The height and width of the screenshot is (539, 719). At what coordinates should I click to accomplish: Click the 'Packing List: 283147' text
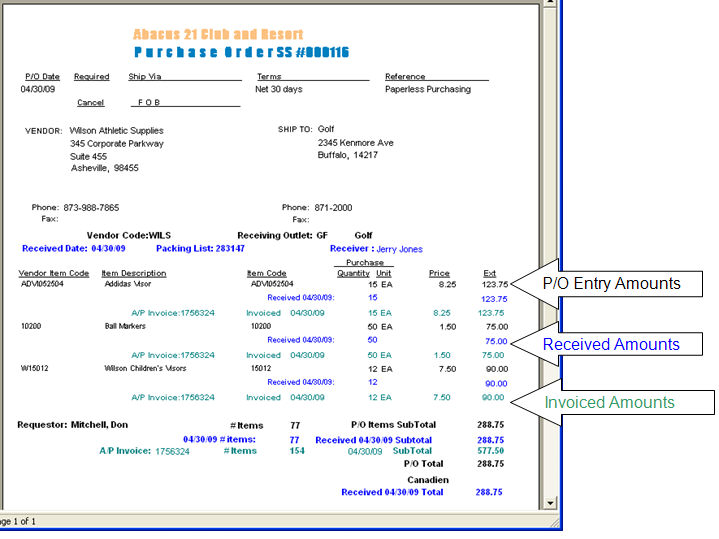200,248
